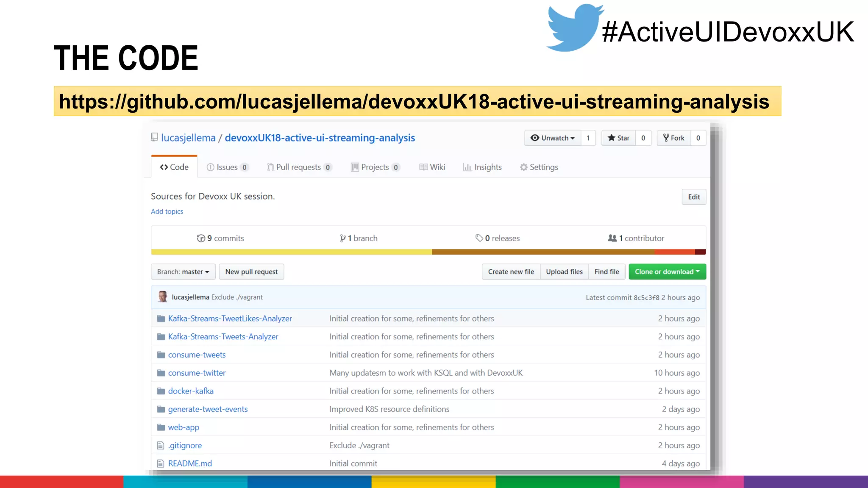Open the Settings tab

tap(539, 167)
